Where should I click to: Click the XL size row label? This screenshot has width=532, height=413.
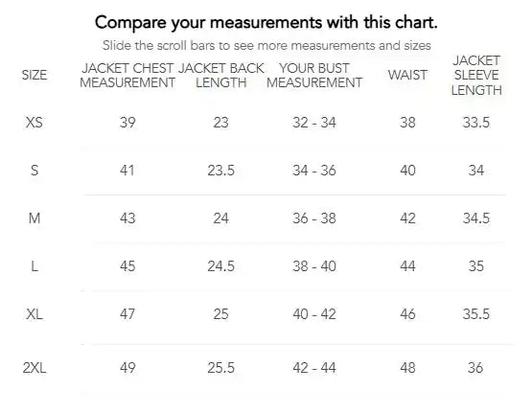coord(35,314)
